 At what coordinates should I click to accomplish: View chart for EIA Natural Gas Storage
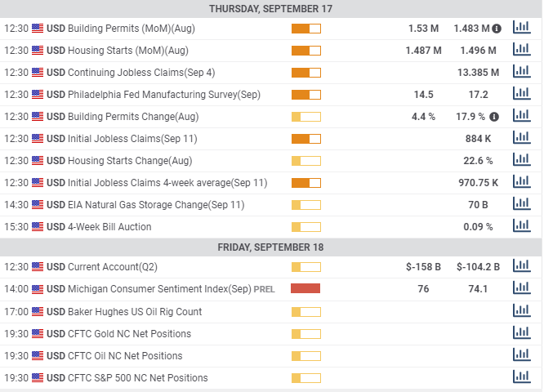(522, 204)
